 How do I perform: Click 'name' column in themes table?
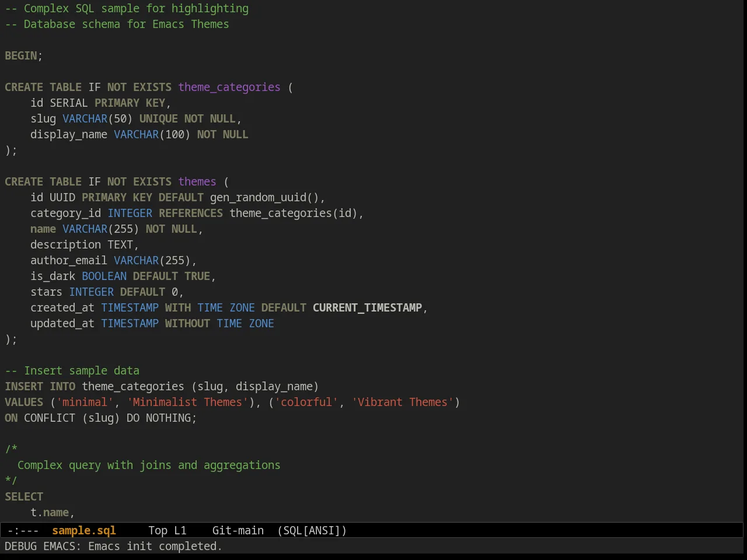click(x=43, y=229)
